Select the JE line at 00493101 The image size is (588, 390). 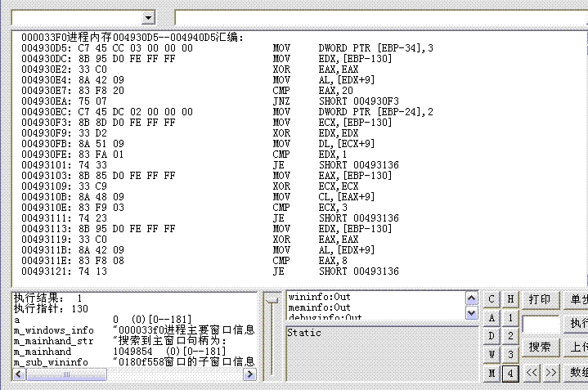click(x=210, y=164)
